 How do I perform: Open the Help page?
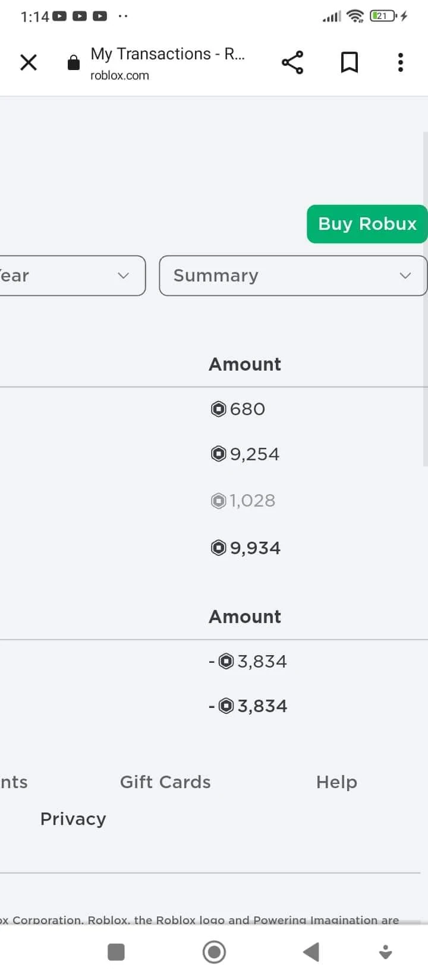click(336, 782)
